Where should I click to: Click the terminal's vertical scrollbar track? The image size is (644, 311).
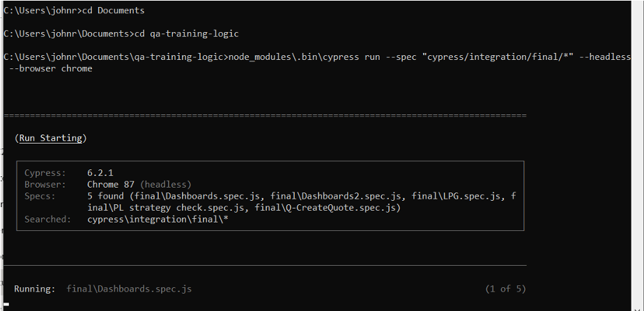[x=637, y=155]
